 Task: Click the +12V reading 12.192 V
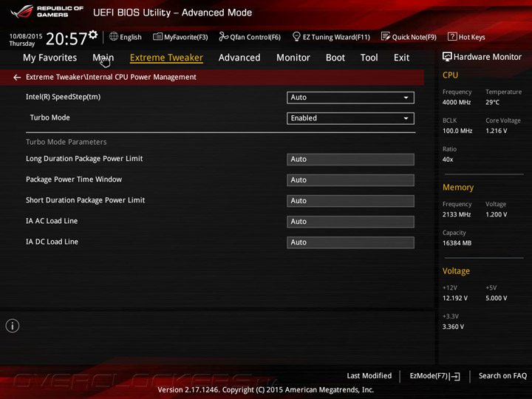point(455,299)
